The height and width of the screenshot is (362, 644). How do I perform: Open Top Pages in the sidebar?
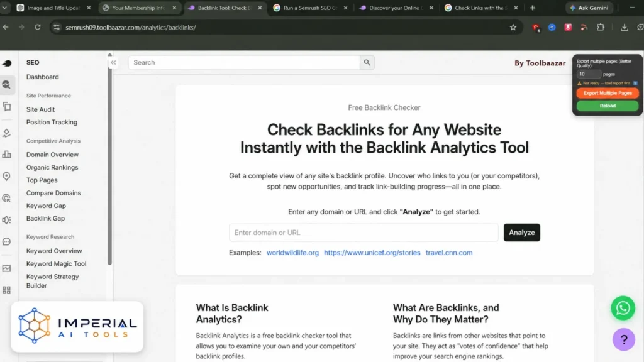42,180
